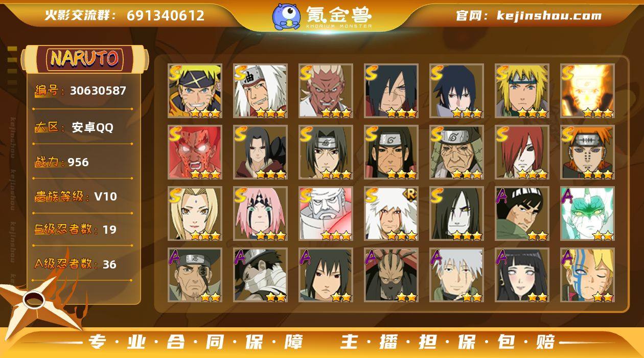Screen dimensions: 644x358
Task: Open the Jiraiya portrait with R badge
Action: [391, 214]
